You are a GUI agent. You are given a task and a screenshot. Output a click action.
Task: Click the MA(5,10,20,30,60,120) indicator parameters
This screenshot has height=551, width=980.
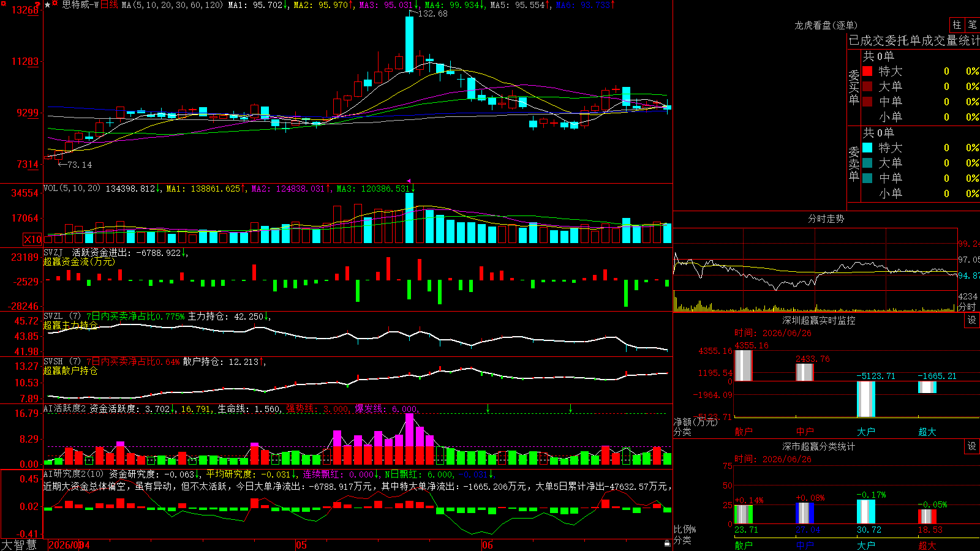172,5
